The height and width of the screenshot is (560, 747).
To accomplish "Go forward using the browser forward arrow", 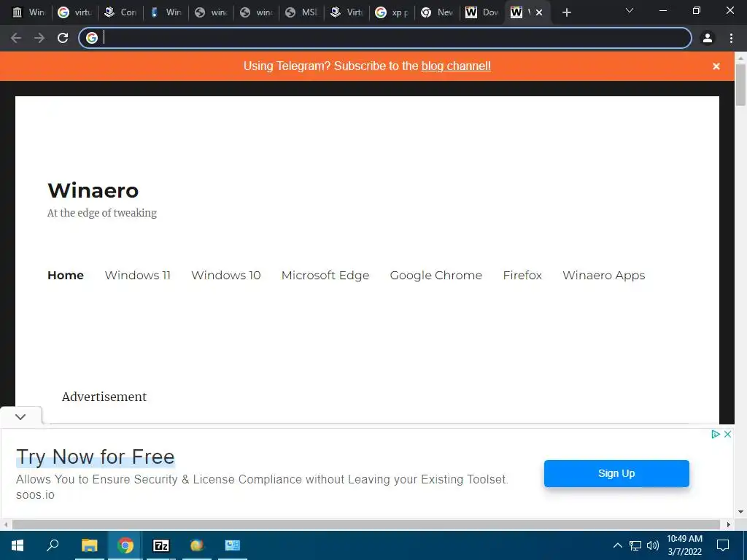I will 39,38.
